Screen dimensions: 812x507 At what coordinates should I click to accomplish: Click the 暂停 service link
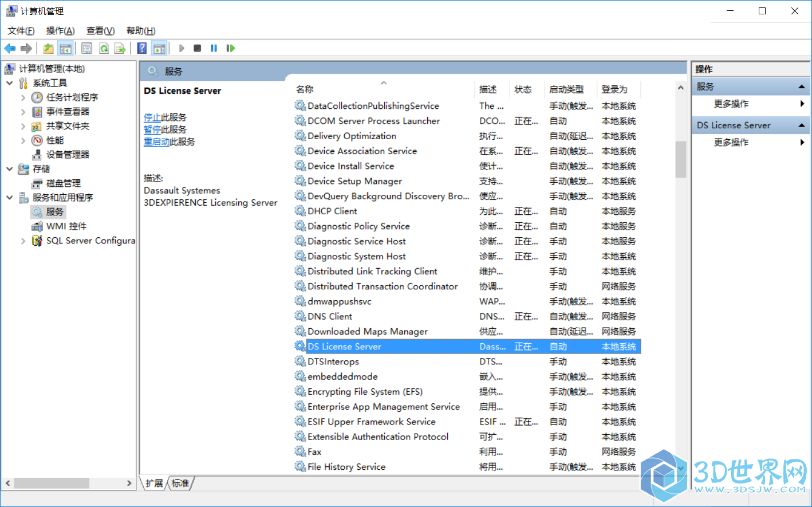(x=152, y=129)
